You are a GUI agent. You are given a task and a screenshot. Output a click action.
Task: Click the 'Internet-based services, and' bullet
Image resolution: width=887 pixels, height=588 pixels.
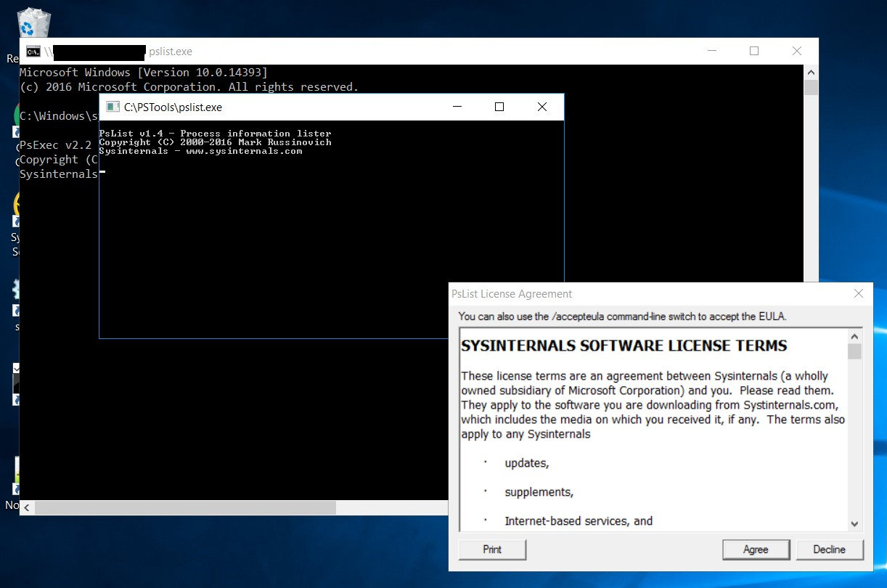(579, 520)
